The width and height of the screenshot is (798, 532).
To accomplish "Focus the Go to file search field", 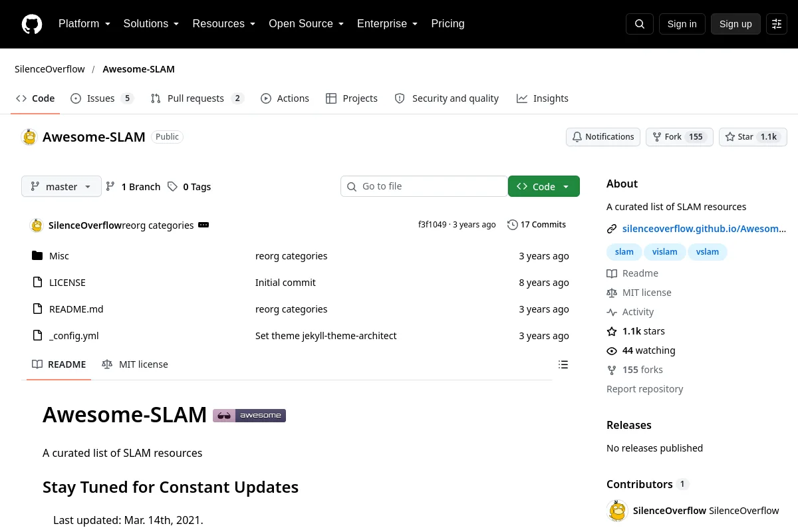I will click(x=424, y=187).
